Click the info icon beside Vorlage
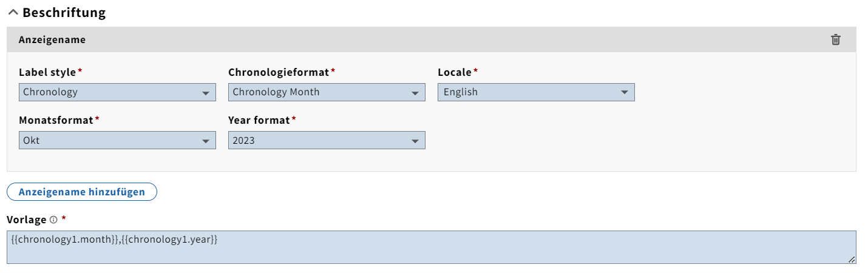Screen dimensions: 868x273 point(53,220)
